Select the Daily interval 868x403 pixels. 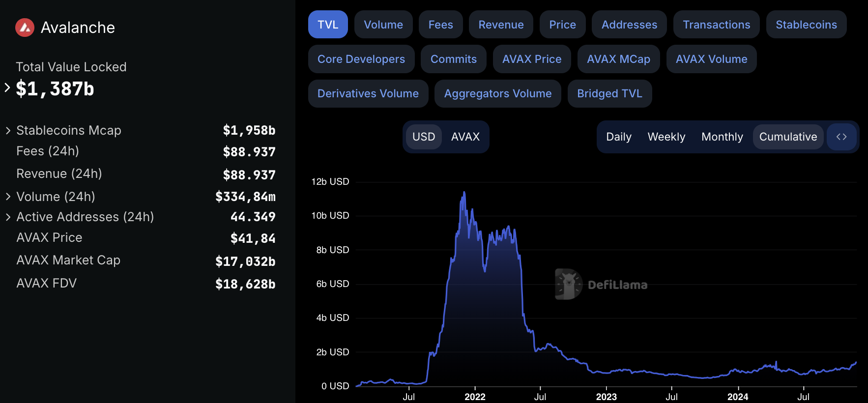click(x=619, y=137)
